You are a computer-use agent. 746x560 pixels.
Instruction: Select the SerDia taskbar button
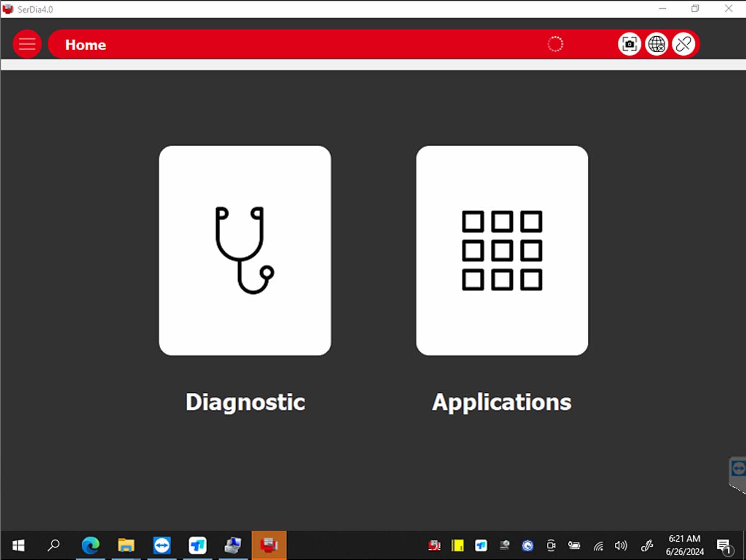[269, 546]
